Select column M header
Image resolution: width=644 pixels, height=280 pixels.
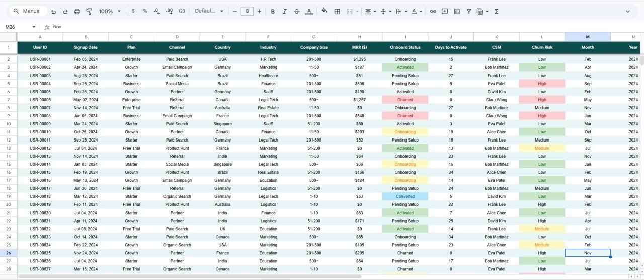(x=588, y=37)
